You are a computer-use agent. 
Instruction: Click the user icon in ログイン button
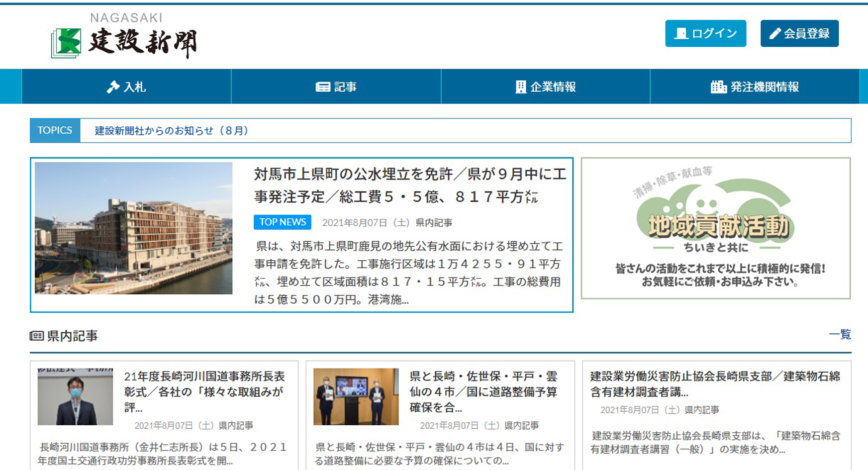pos(681,34)
